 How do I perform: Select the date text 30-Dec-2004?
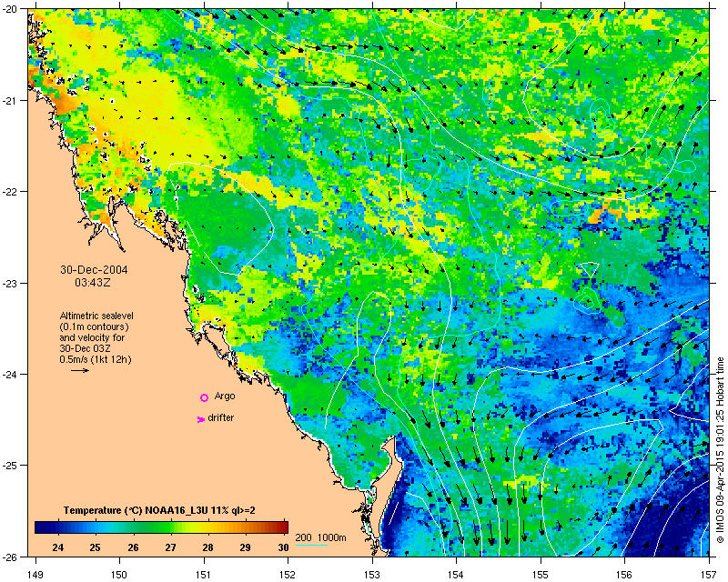[95, 270]
